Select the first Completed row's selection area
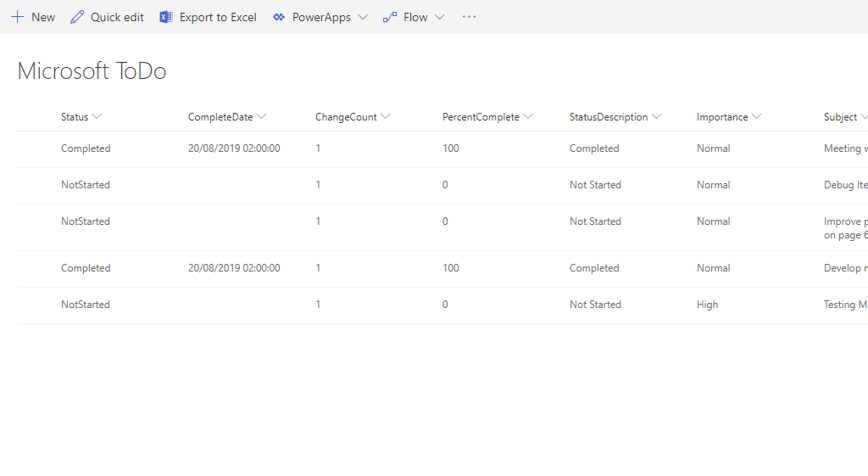 tap(34, 148)
